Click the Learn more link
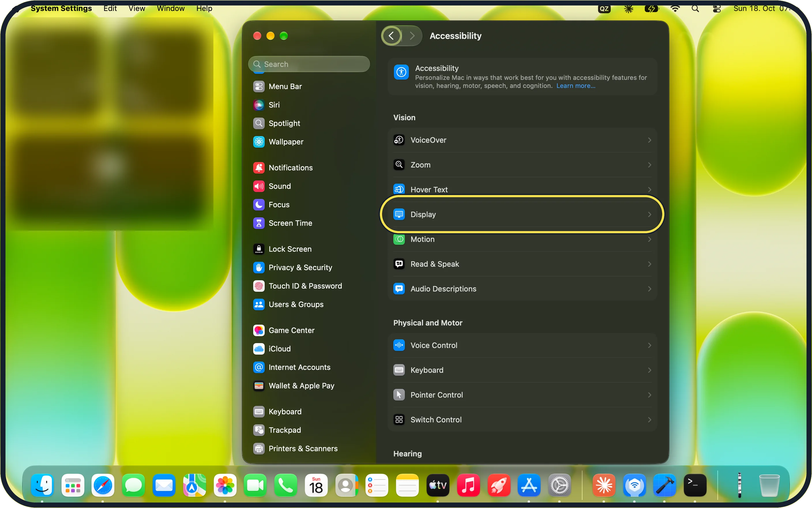 576,86
